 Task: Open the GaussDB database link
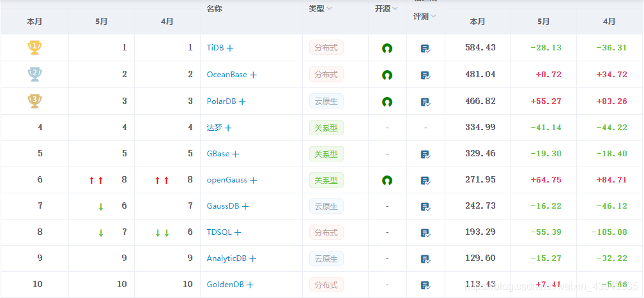[223, 206]
